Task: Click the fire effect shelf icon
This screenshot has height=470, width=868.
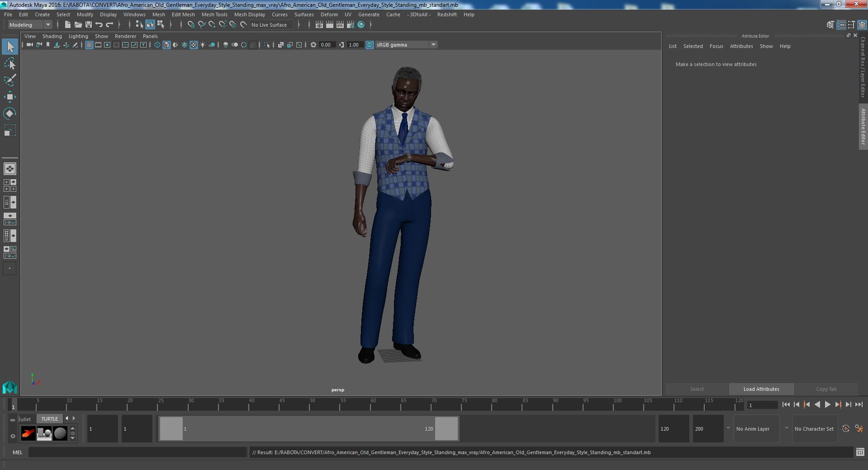Action: pos(28,433)
